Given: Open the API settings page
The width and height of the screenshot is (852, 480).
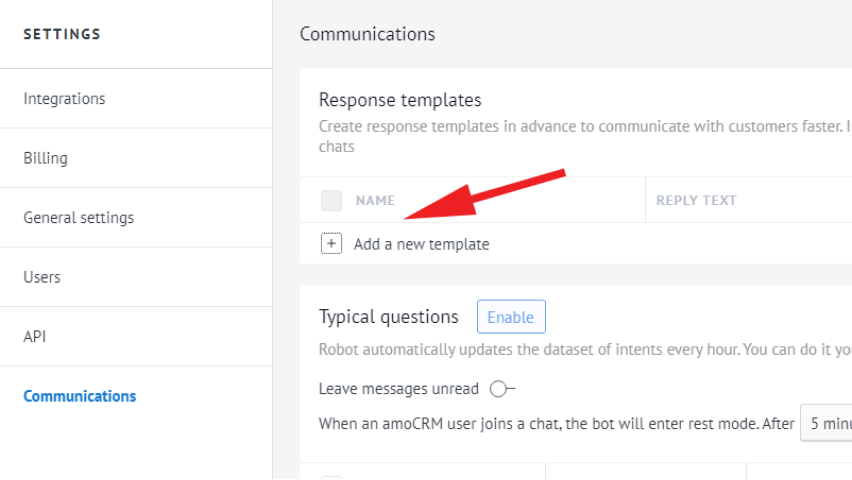Looking at the screenshot, I should pos(35,337).
